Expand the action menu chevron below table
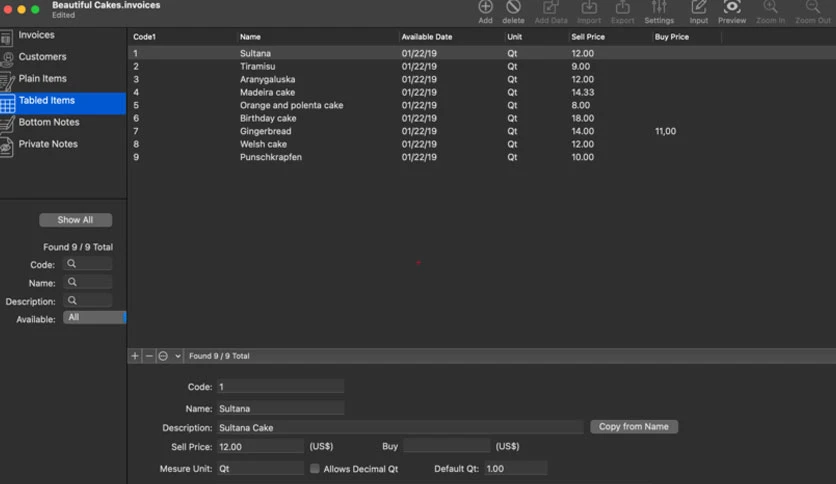 pos(178,356)
